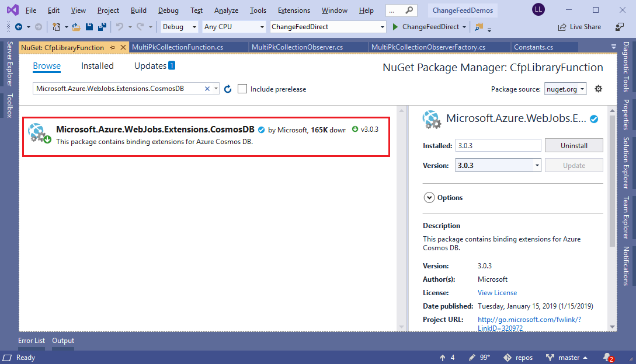Open NuGet settings gear icon
Screen dimensions: 636x364
598,89
